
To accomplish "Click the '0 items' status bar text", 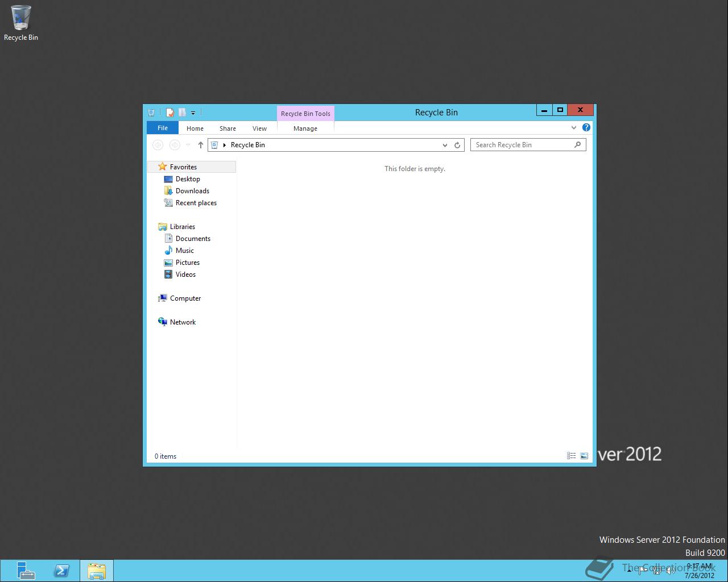I will tap(166, 456).
